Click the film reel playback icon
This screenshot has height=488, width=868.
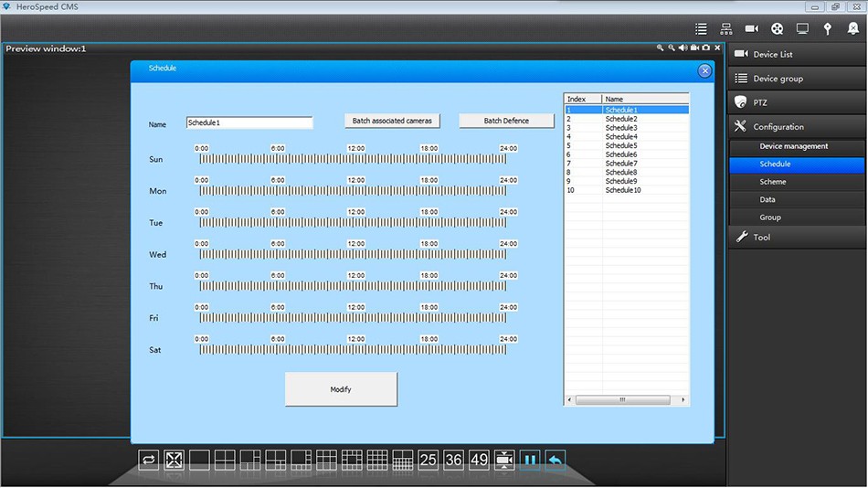[777, 29]
